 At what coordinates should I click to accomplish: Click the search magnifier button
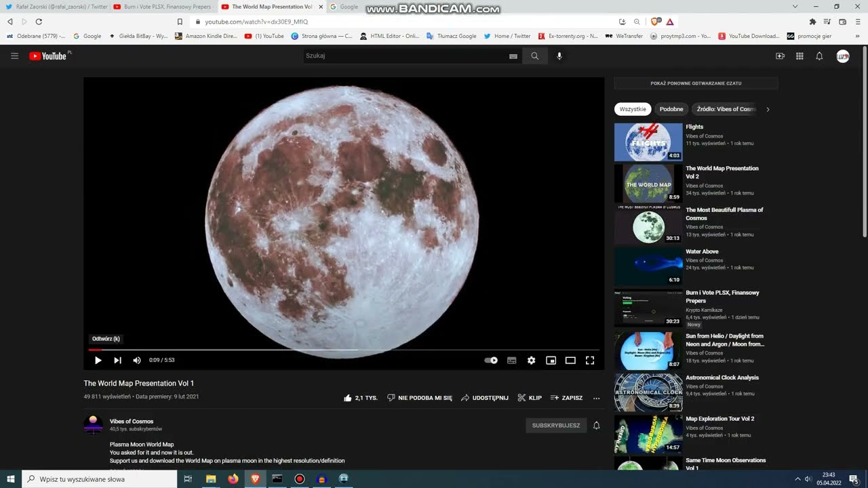pyautogui.click(x=534, y=56)
